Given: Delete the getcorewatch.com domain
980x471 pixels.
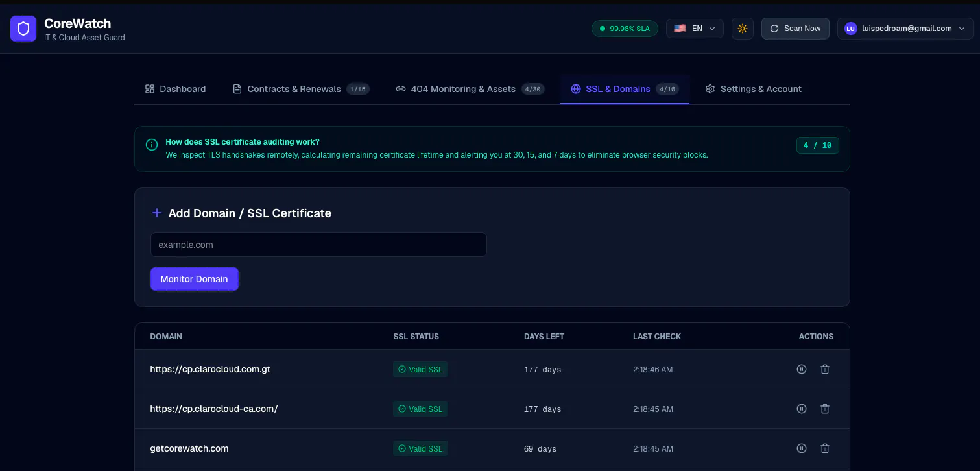Looking at the screenshot, I should click(825, 448).
